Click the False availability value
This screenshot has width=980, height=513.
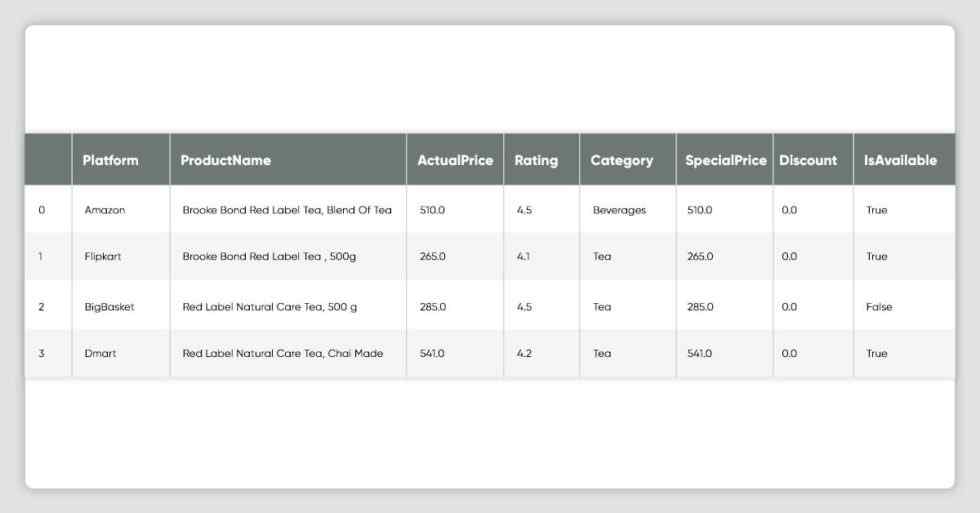pyautogui.click(x=879, y=307)
